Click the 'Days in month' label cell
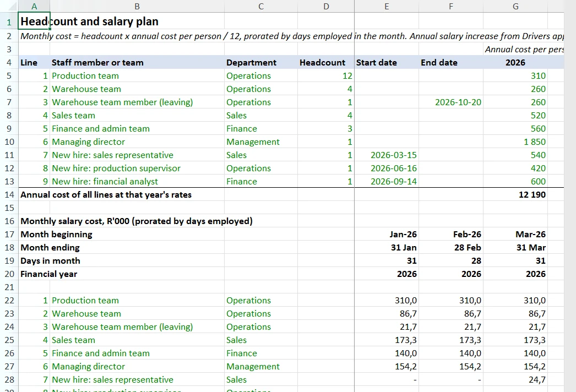The width and height of the screenshot is (576, 392). tap(50, 261)
